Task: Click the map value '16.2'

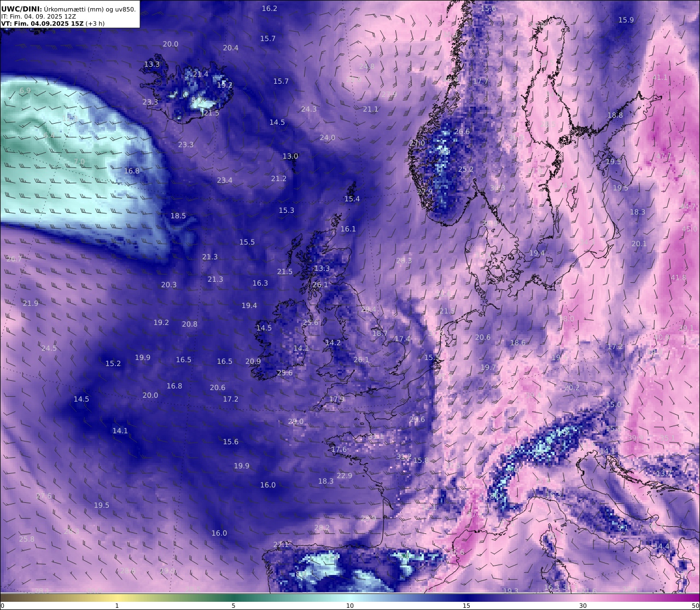Action: 270,8
